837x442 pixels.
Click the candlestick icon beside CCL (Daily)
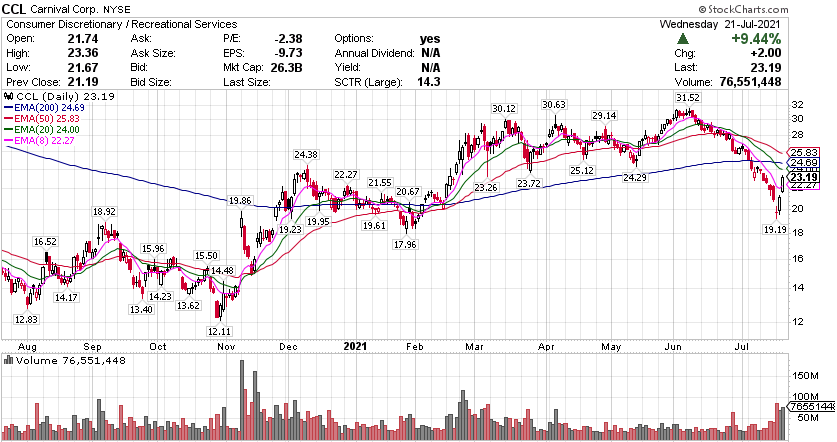click(9, 97)
